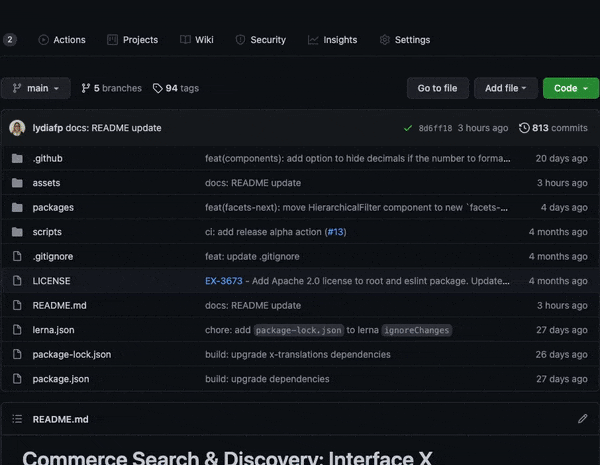Viewport: 600px width, 465px height.
Task: Click the Go to file button
Action: pyautogui.click(x=437, y=88)
